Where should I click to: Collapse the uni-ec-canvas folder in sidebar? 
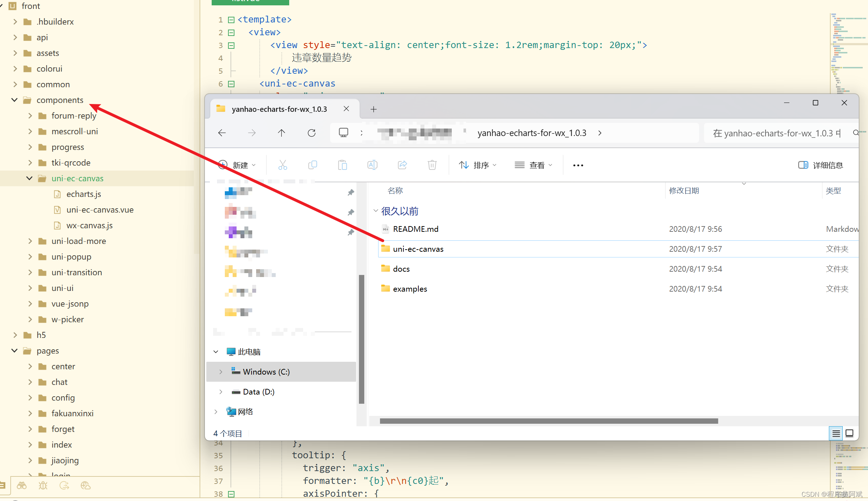[x=28, y=178]
